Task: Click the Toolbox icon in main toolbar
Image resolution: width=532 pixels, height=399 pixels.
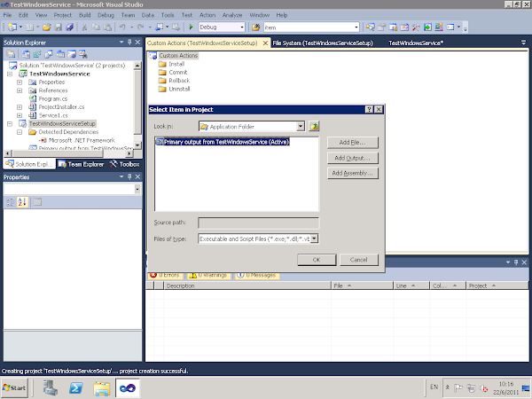Action: pyautogui.click(x=416, y=27)
